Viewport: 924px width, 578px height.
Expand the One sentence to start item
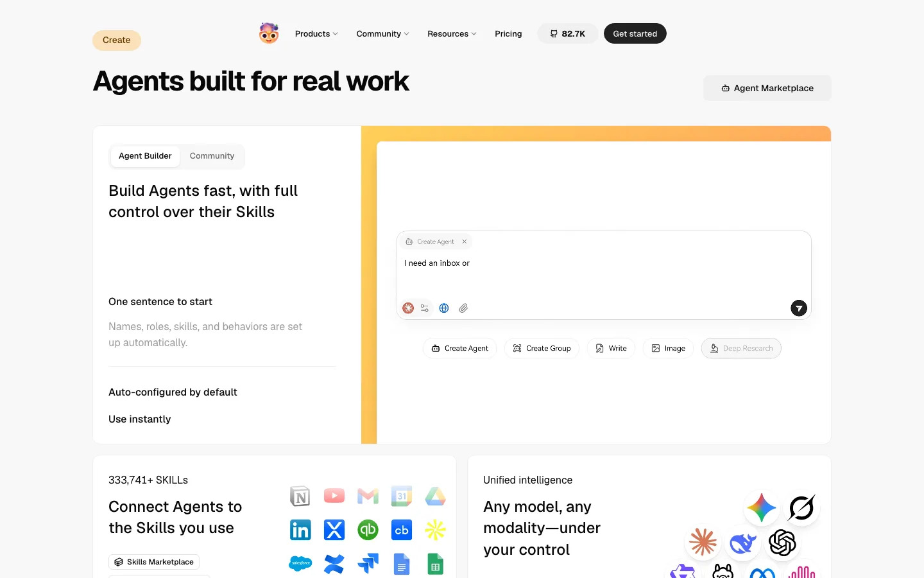[x=160, y=301]
